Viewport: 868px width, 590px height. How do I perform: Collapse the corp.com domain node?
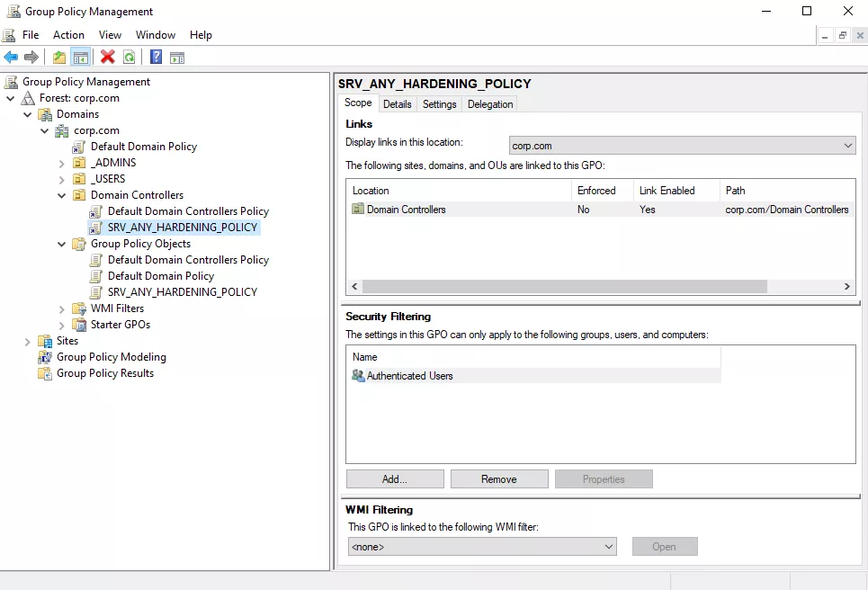pos(45,130)
